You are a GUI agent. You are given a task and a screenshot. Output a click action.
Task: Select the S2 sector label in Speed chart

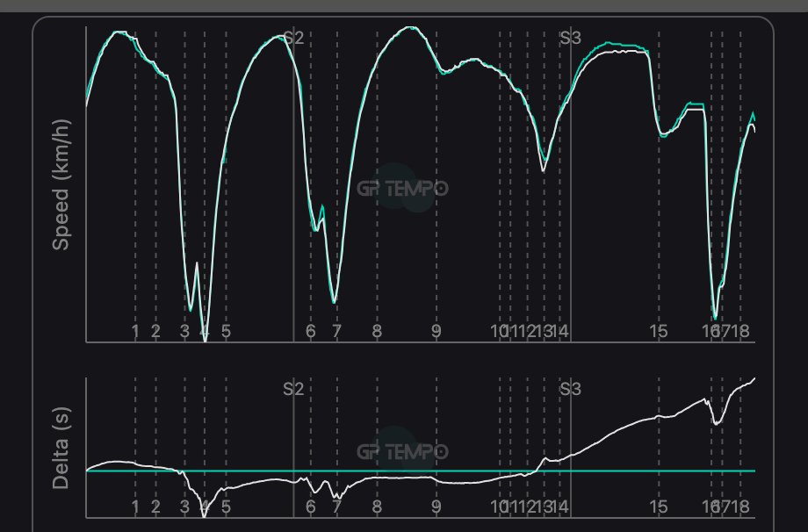[x=293, y=38]
